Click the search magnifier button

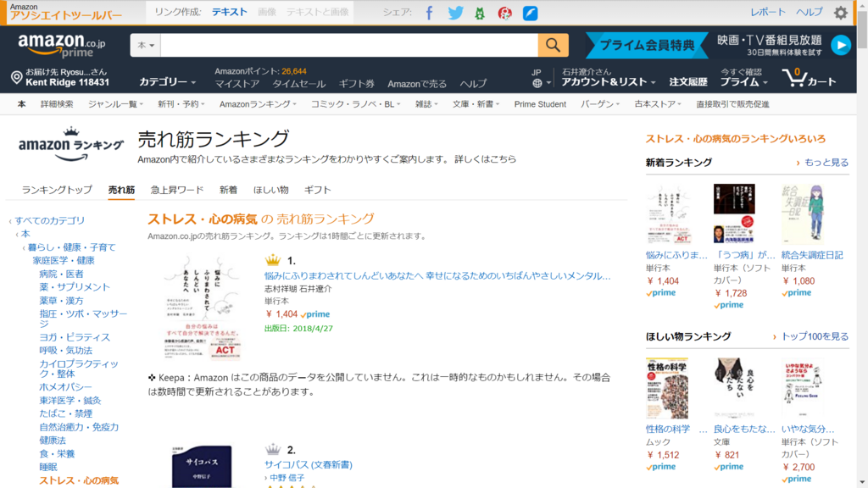click(553, 45)
